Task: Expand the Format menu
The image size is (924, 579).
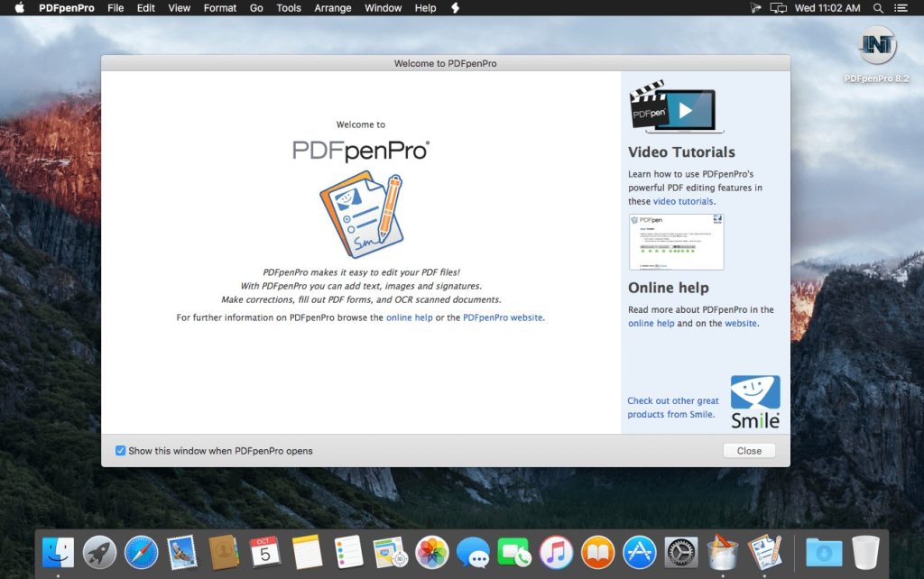Action: tap(220, 8)
